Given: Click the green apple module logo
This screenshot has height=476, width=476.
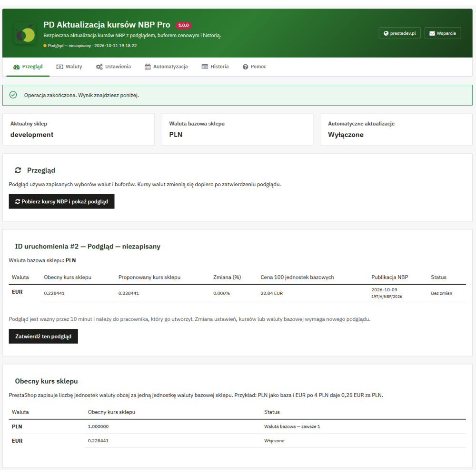Looking at the screenshot, I should [25, 33].
